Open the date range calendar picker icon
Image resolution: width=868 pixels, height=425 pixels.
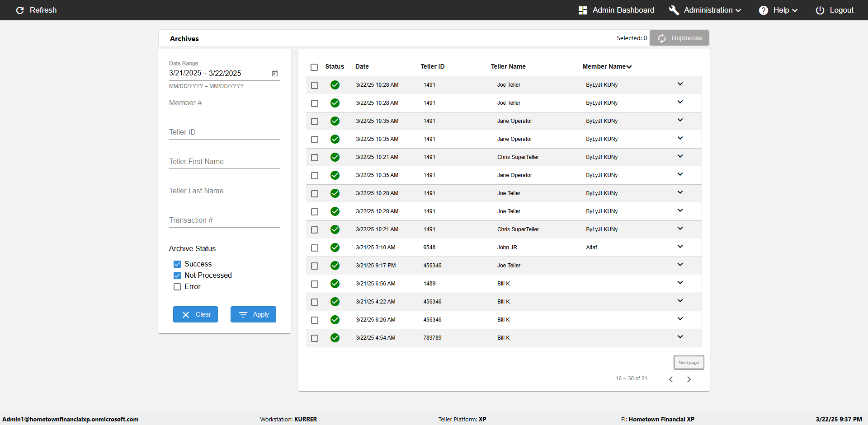tap(275, 73)
